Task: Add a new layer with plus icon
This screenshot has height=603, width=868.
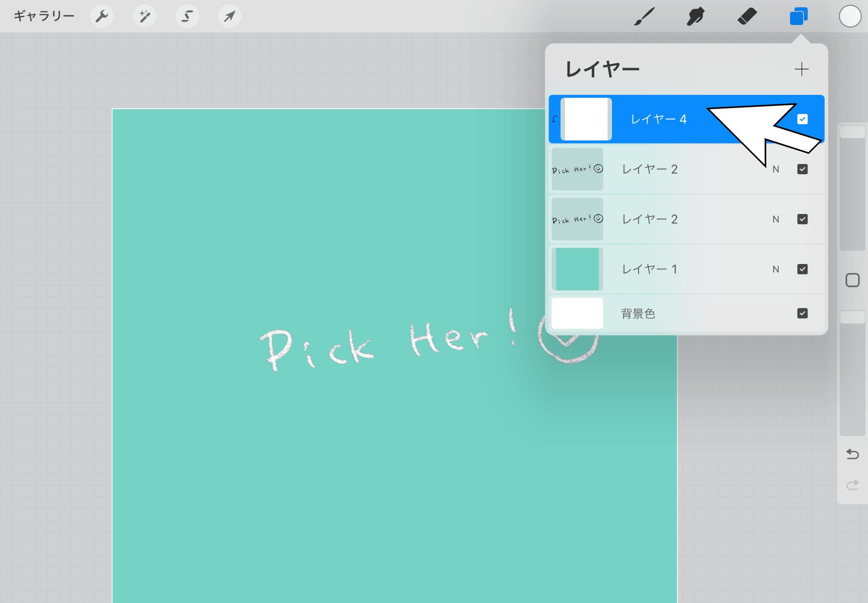Action: coord(801,69)
